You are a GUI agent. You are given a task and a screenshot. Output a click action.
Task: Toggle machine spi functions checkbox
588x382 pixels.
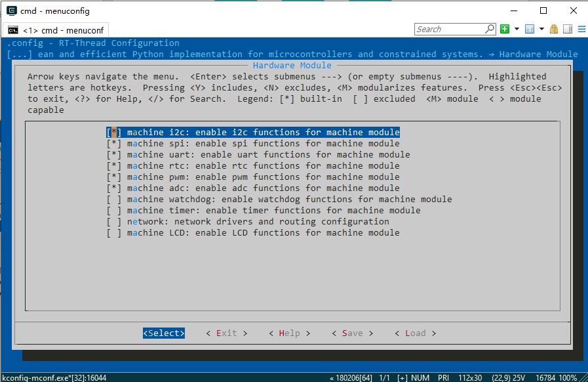(x=114, y=144)
